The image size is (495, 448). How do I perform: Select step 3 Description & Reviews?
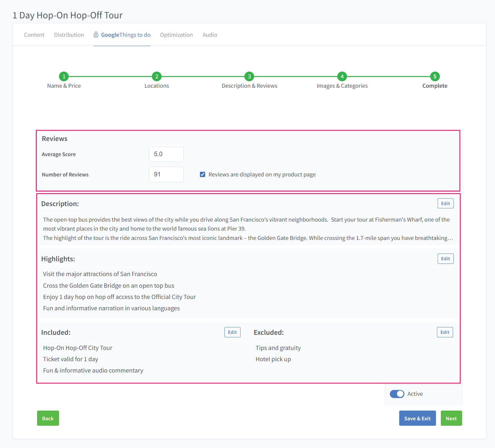(x=249, y=76)
